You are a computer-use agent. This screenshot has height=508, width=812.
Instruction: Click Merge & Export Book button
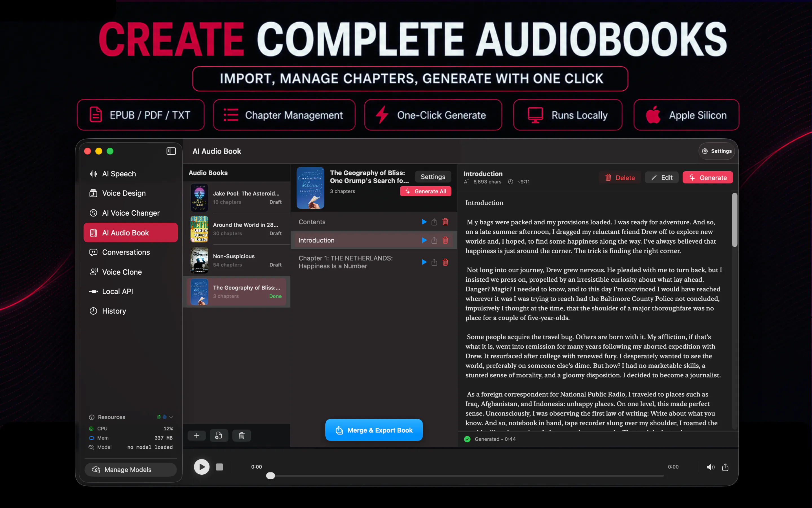(x=374, y=430)
